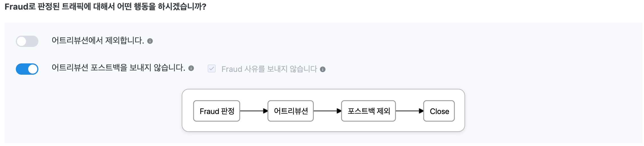Click info icon after Fraud 사유를 보내지 않습니다
The image size is (644, 146).
[323, 69]
